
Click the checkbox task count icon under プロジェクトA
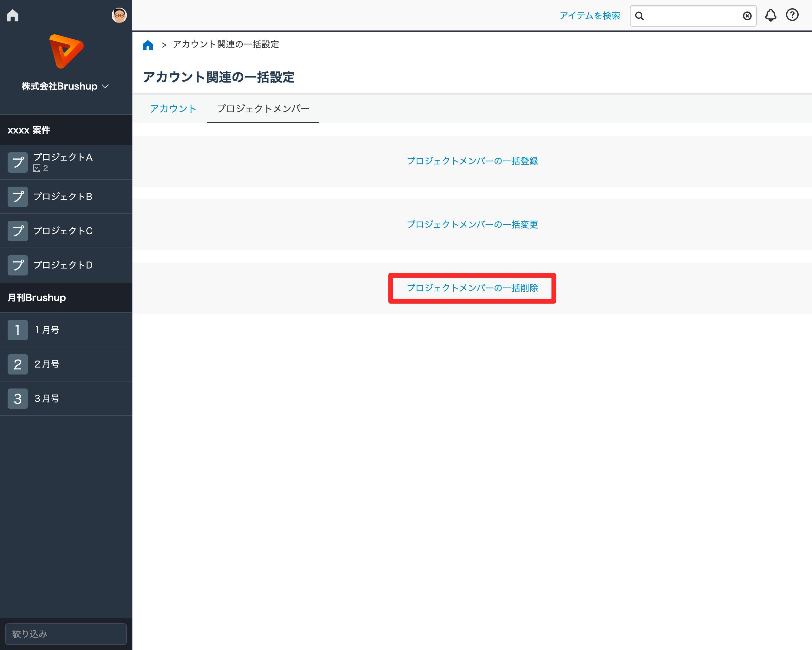coord(37,169)
